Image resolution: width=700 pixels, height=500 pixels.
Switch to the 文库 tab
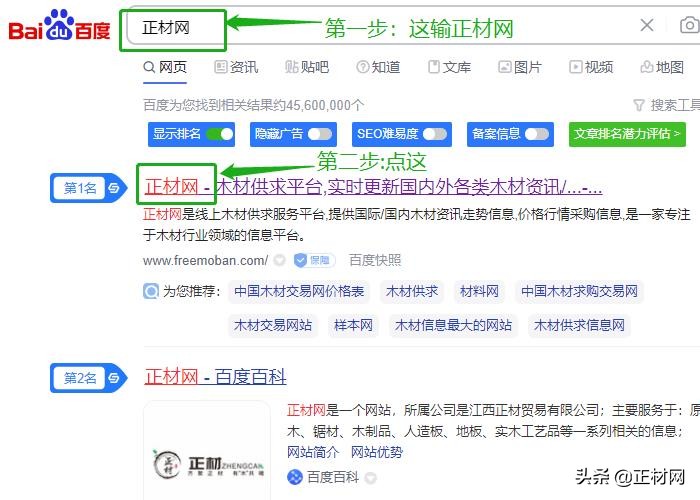point(449,67)
